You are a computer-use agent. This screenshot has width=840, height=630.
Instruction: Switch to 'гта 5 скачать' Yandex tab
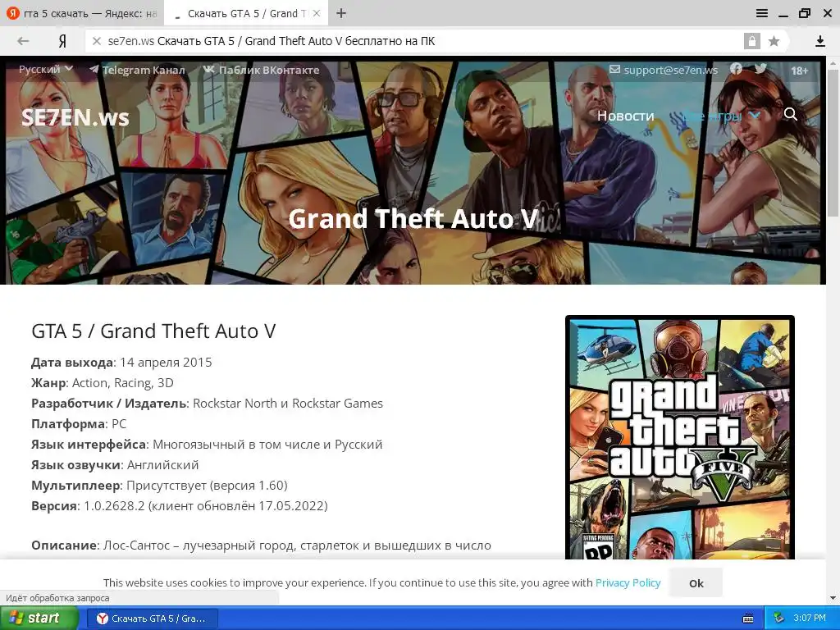pos(81,13)
